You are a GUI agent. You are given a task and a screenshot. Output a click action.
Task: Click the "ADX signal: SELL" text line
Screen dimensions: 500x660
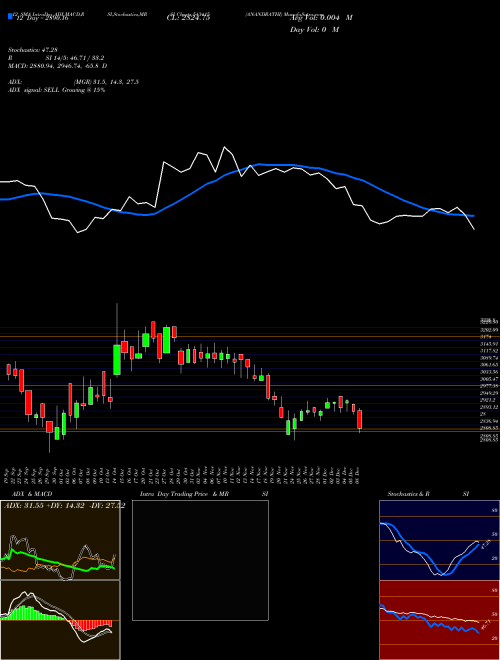tap(56, 90)
